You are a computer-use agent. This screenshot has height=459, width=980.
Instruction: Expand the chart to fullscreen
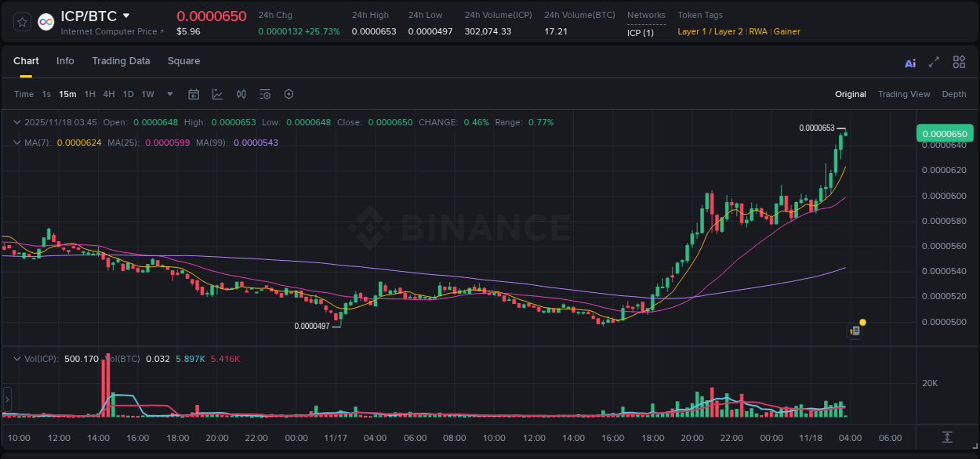(933, 62)
